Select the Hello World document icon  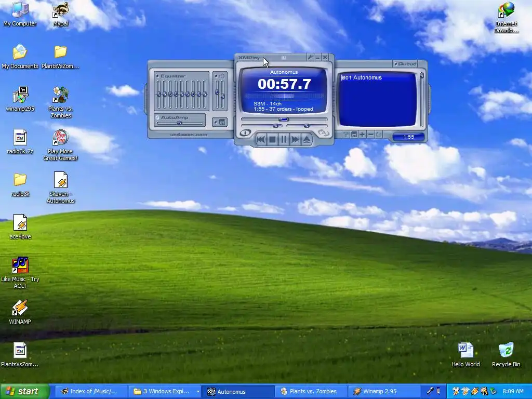(x=465, y=355)
